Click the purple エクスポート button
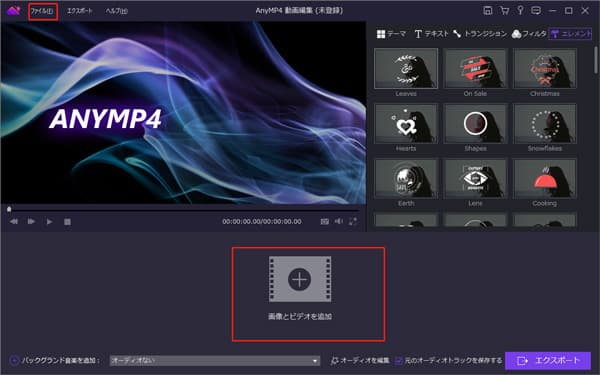The image size is (600, 375). point(548,360)
